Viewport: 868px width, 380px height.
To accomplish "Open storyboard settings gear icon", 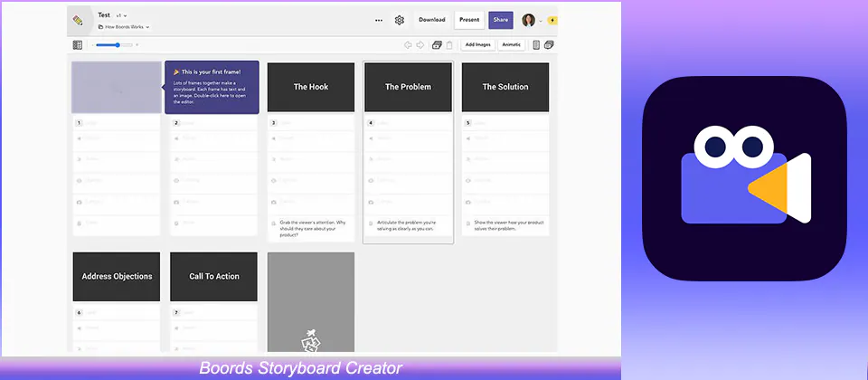I will tap(399, 20).
